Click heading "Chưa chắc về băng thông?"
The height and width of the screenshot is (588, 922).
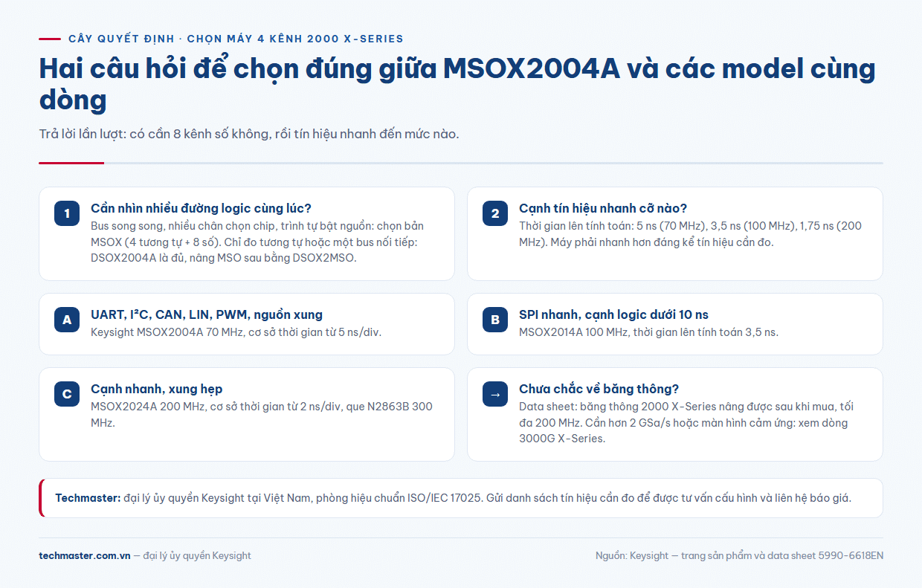tap(599, 389)
